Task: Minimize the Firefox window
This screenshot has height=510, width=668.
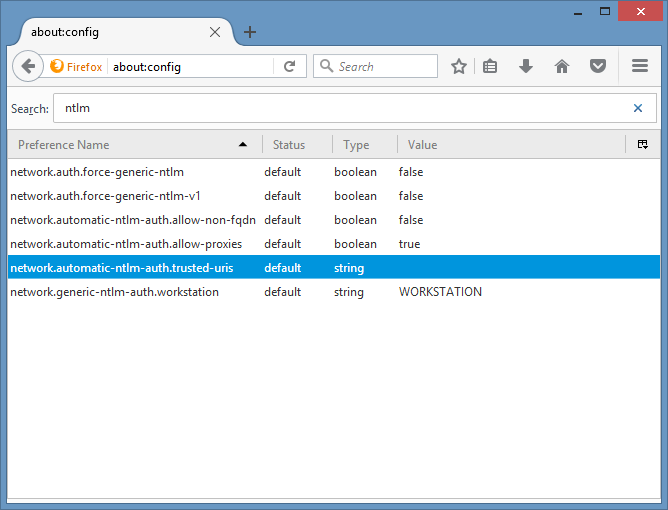Action: pos(578,12)
